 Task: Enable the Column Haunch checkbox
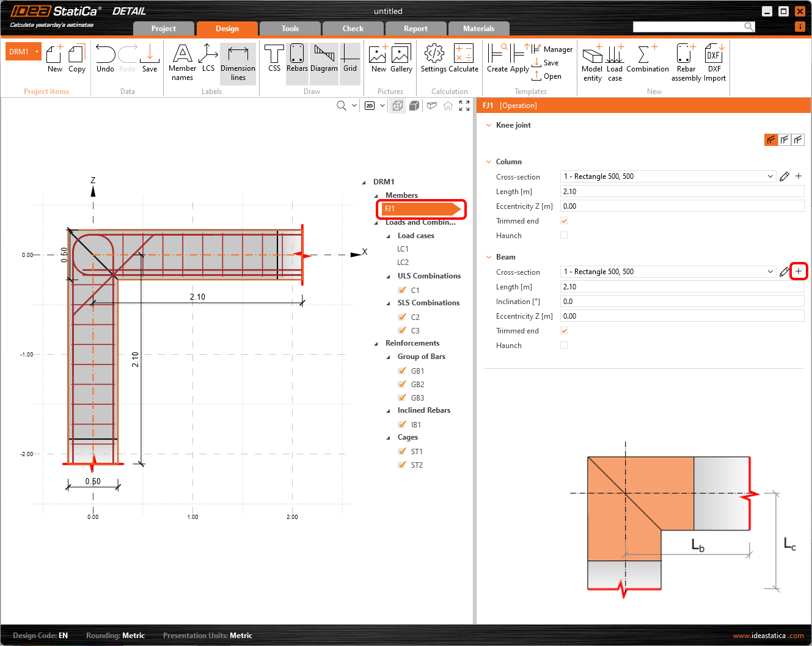click(x=564, y=235)
